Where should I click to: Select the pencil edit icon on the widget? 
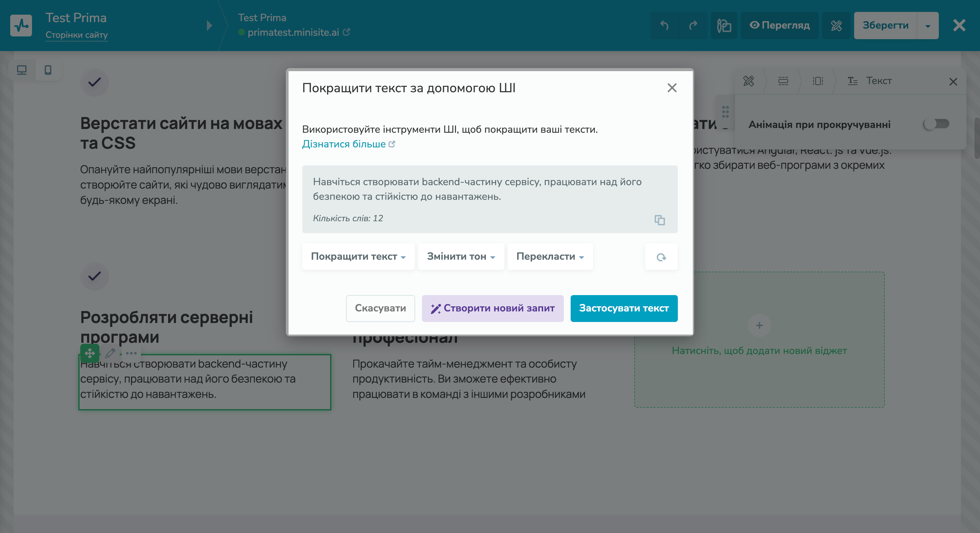(110, 353)
